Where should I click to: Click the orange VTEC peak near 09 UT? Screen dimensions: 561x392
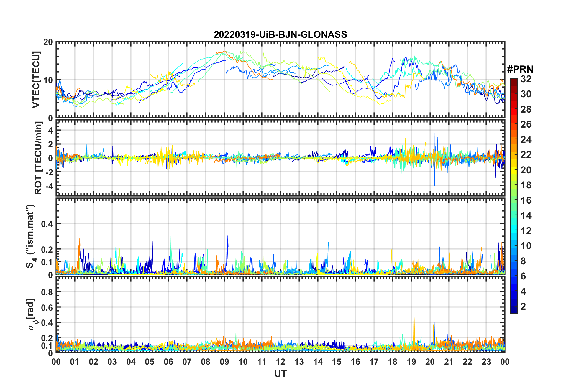(x=224, y=52)
